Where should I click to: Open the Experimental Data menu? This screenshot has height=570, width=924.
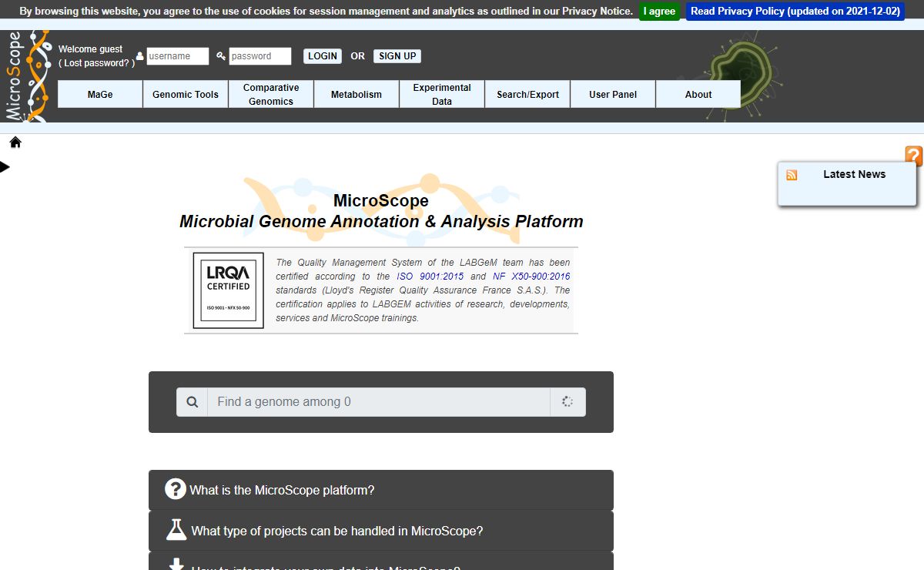pyautogui.click(x=442, y=94)
